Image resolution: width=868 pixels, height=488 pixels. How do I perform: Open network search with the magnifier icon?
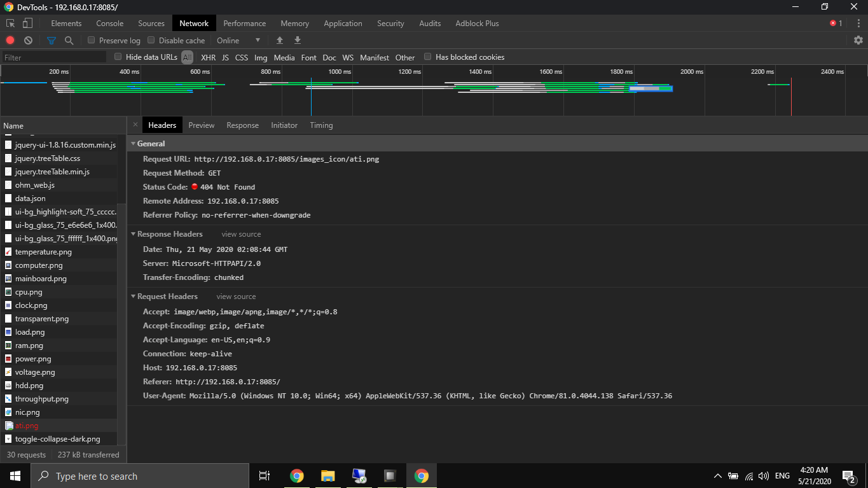69,39
